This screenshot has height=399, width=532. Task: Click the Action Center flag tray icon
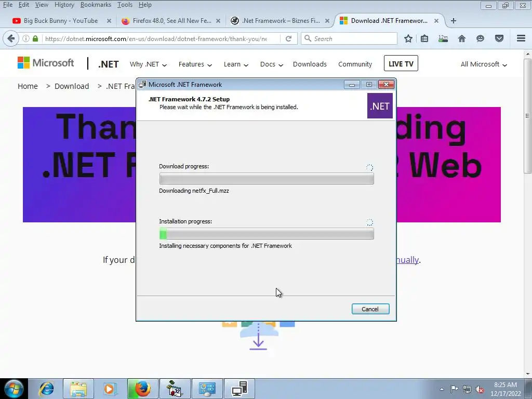pos(454,389)
